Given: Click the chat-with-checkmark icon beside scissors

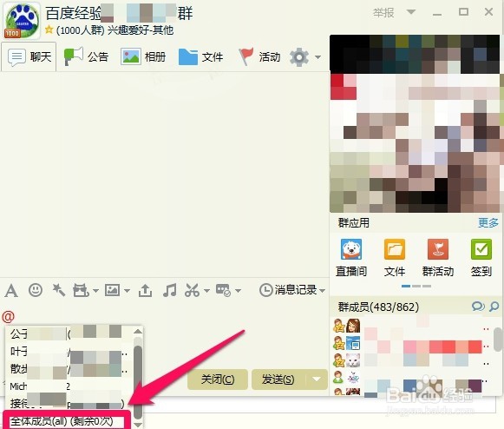Looking at the screenshot, I should [224, 290].
